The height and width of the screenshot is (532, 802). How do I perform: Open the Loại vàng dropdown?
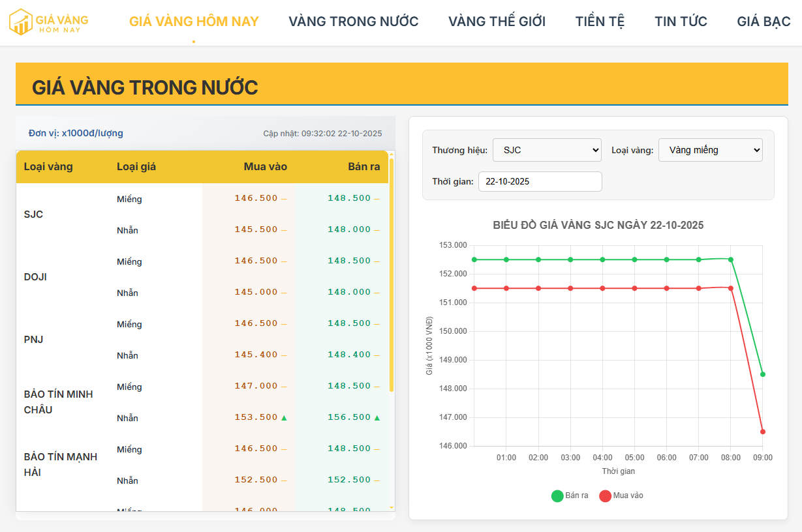click(x=710, y=150)
